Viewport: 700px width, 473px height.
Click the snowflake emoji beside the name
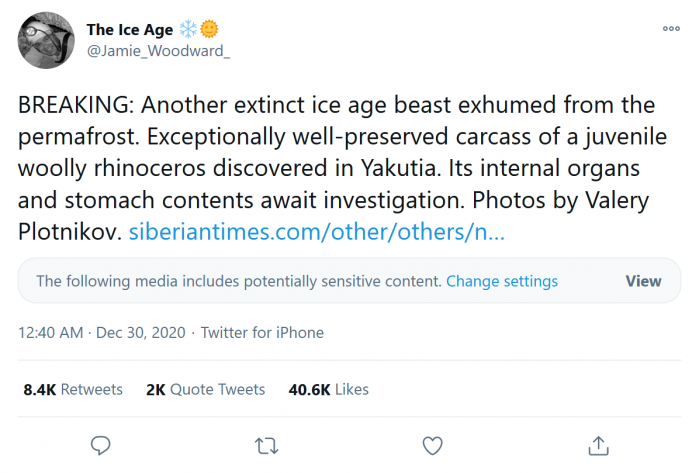(x=189, y=30)
